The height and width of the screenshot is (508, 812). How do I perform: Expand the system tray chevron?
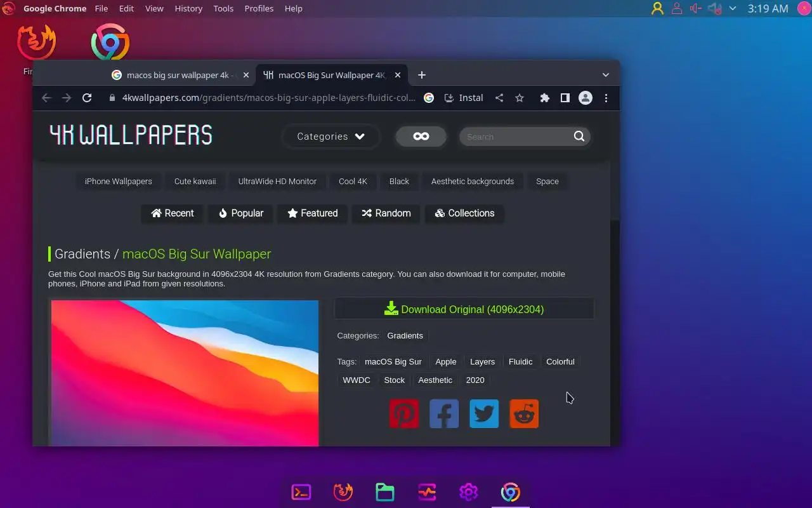pos(733,8)
